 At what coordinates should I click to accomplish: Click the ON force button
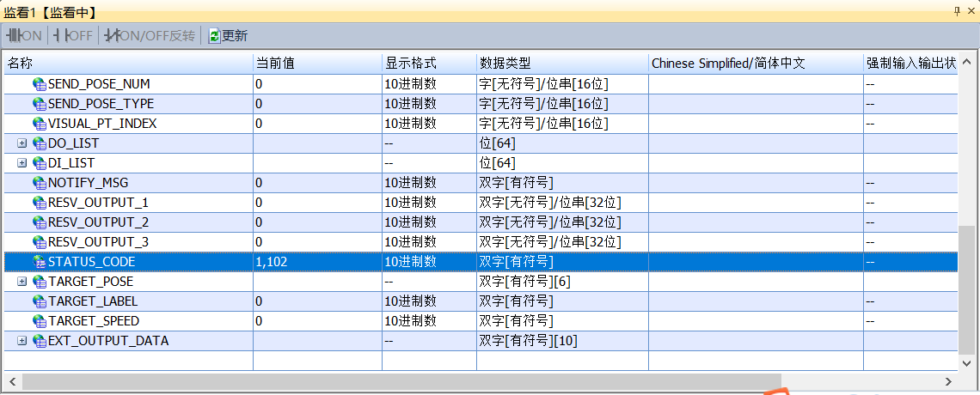[24, 35]
